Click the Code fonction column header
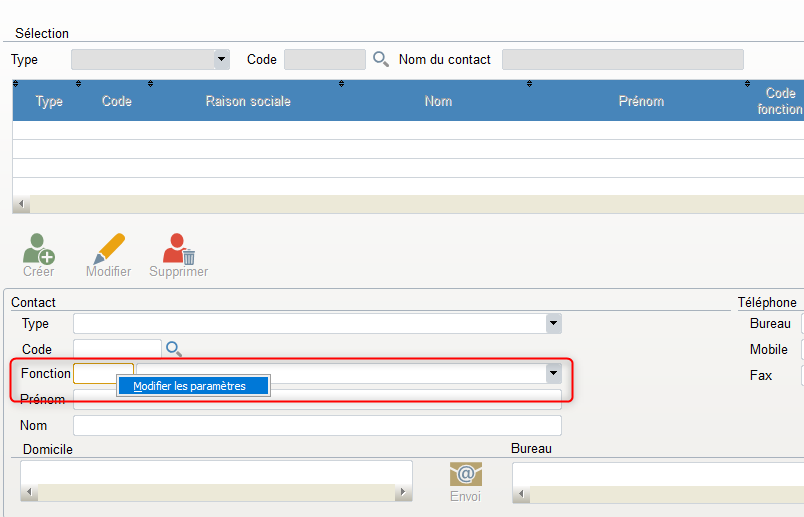This screenshot has width=804, height=517. tap(779, 101)
